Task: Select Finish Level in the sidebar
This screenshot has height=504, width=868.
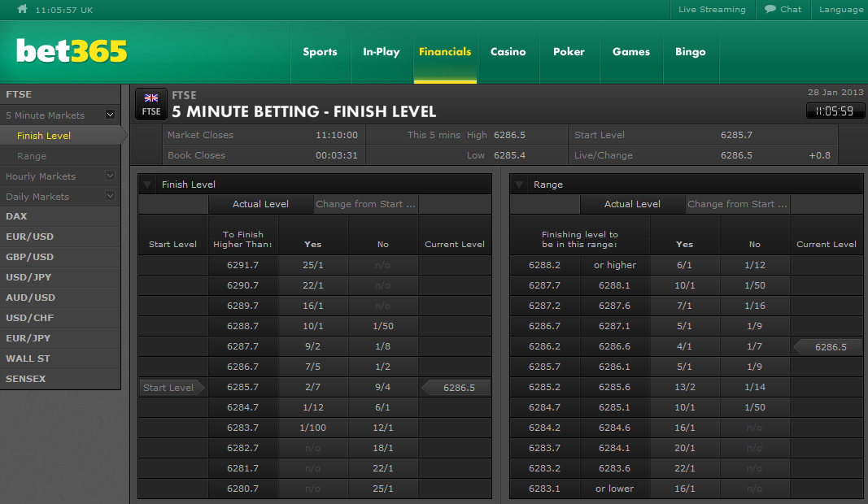Action: (60, 136)
